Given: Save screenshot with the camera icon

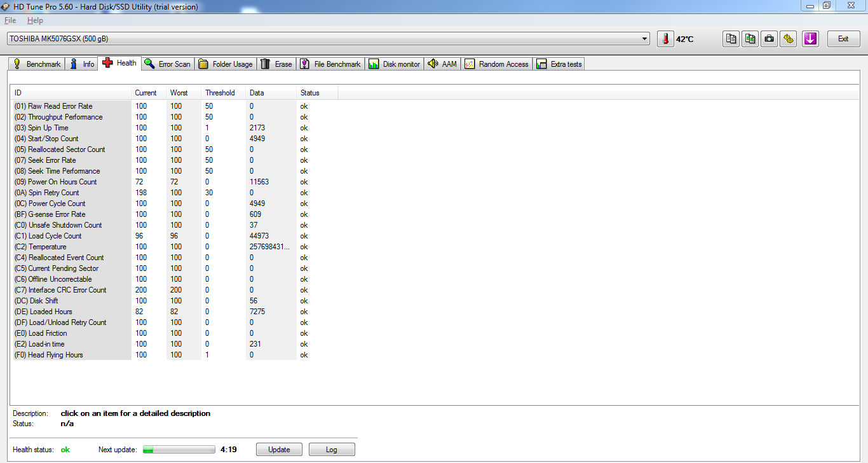Looking at the screenshot, I should tap(770, 39).
